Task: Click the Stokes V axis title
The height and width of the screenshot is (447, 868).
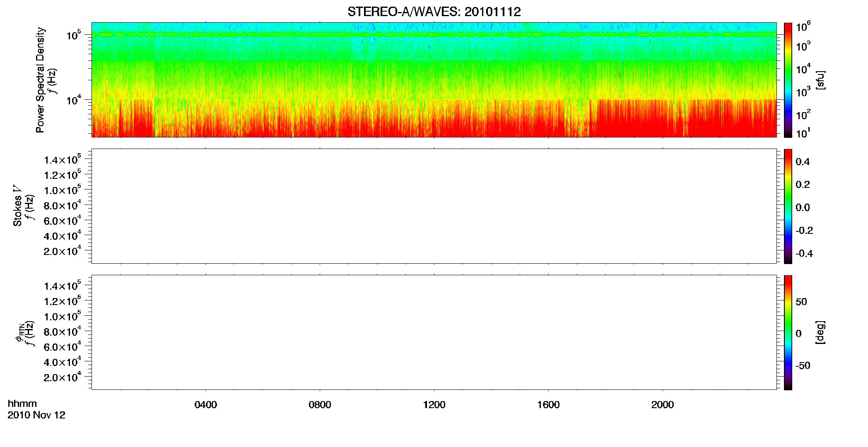Action: tap(18, 206)
